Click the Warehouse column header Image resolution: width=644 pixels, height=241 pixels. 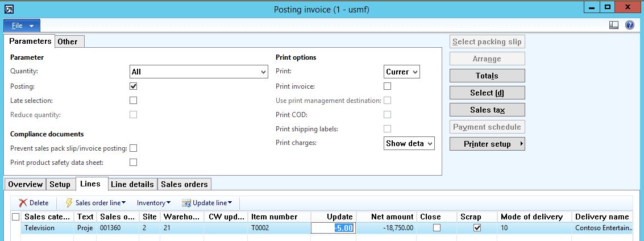coord(182,217)
